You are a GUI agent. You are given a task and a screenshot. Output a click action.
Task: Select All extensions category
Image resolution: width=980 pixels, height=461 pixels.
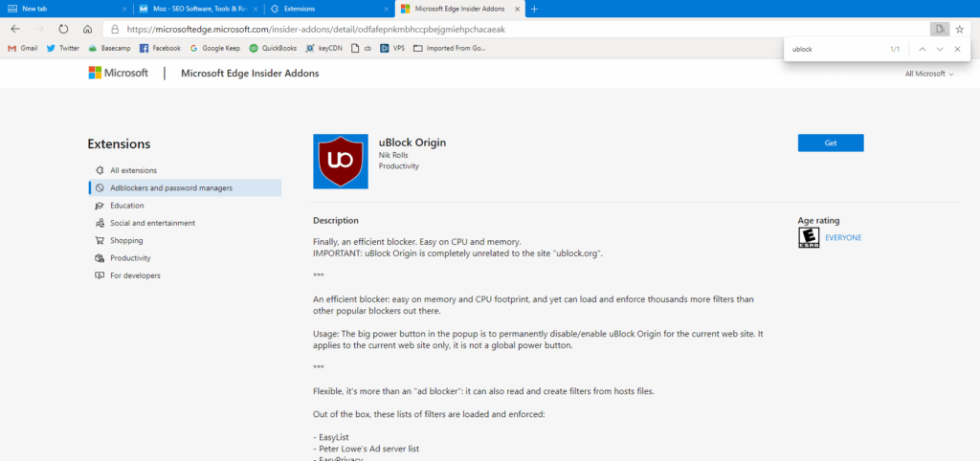pyautogui.click(x=133, y=170)
